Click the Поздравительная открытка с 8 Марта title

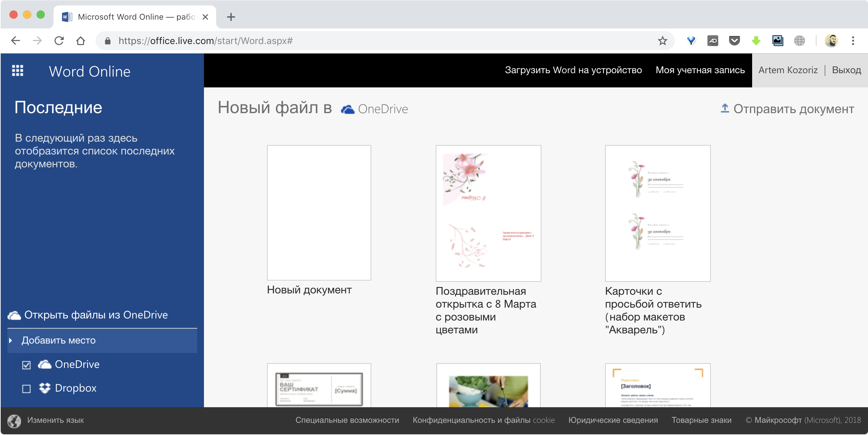tap(486, 310)
